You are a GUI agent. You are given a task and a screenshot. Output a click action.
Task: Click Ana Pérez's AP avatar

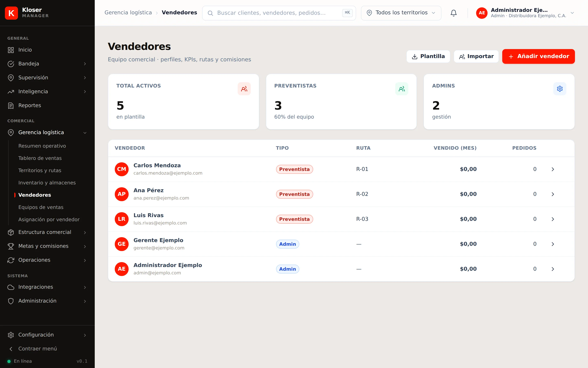121,194
